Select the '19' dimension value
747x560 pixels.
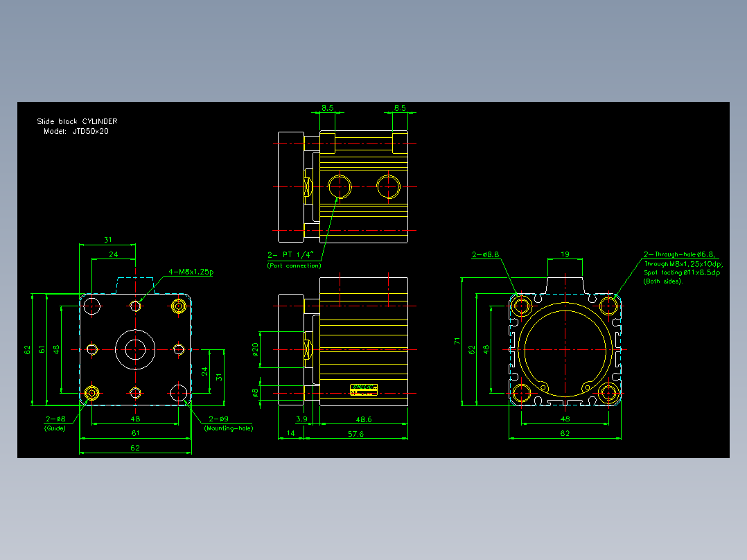(565, 254)
